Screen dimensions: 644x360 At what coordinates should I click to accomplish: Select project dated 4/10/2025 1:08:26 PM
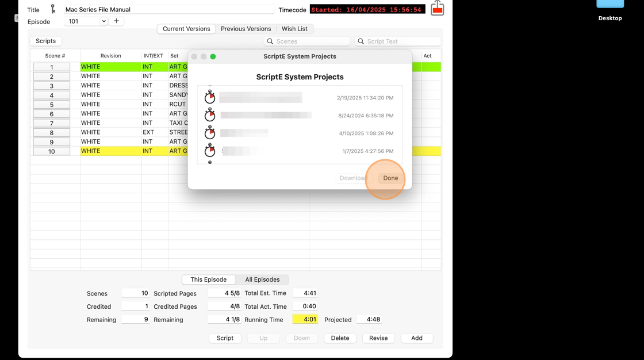click(300, 133)
